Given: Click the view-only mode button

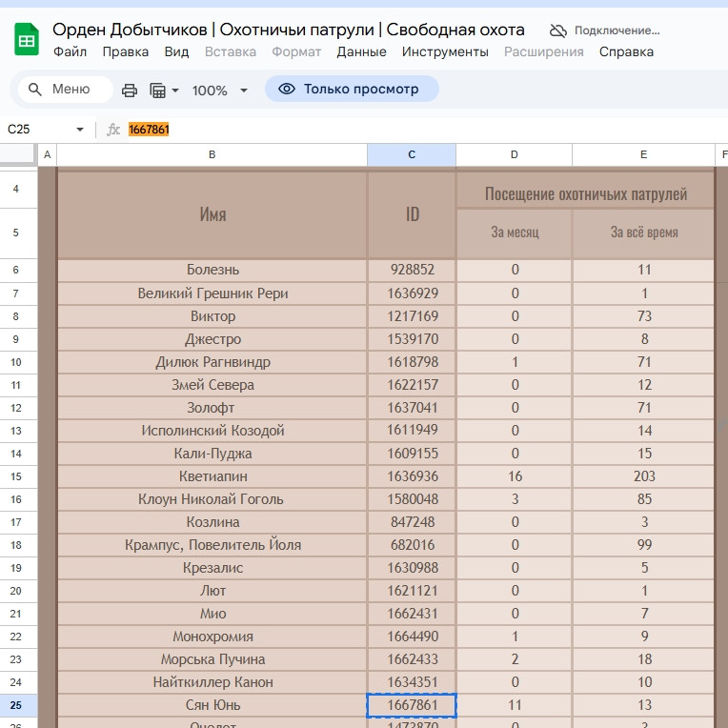Looking at the screenshot, I should click(x=352, y=89).
